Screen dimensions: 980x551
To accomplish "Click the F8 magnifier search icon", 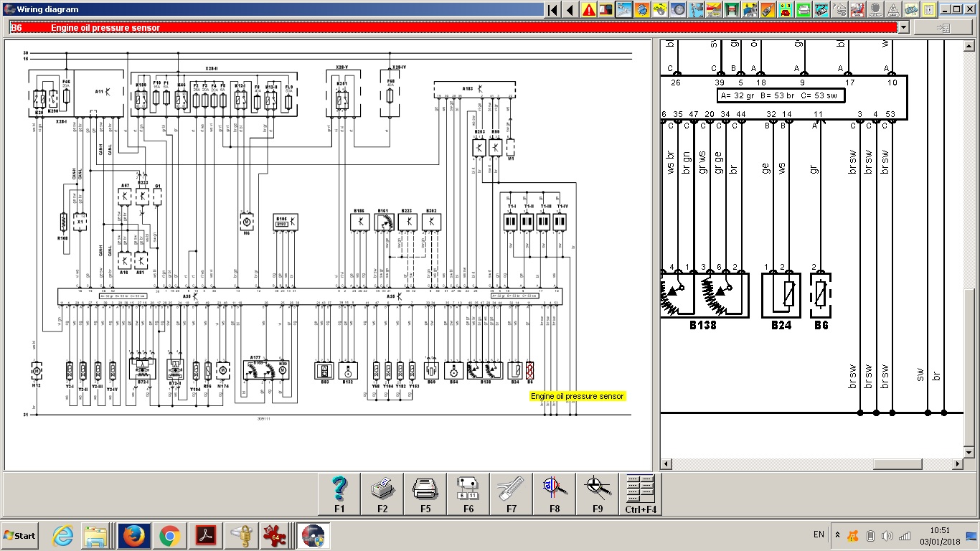I will tap(555, 494).
